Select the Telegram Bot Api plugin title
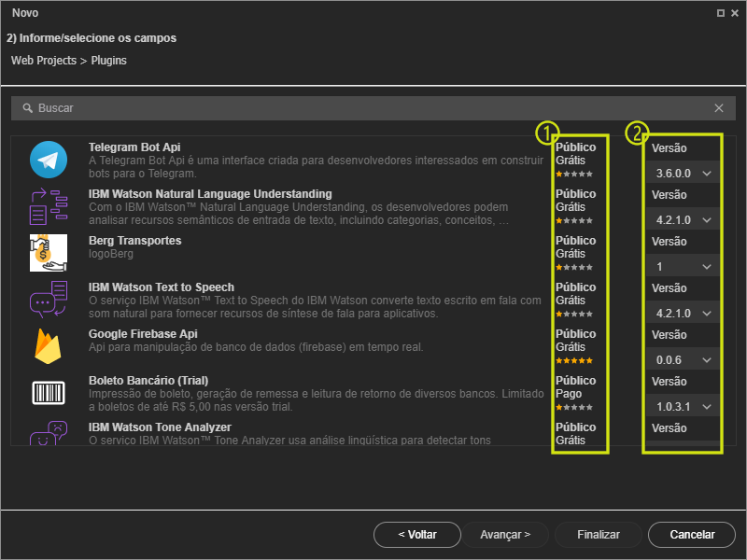747x560 pixels. (x=134, y=147)
